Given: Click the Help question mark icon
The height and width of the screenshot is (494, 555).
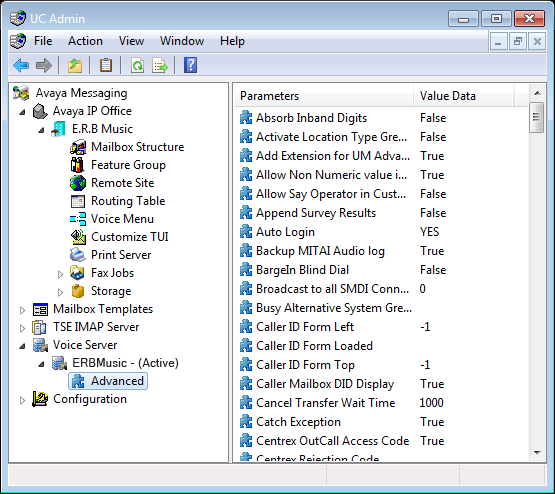Looking at the screenshot, I should (190, 65).
